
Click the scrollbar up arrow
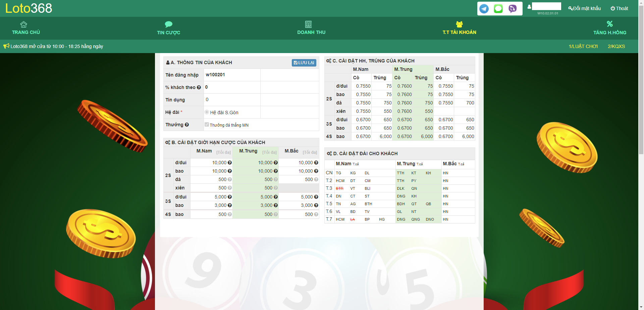coord(641,2)
